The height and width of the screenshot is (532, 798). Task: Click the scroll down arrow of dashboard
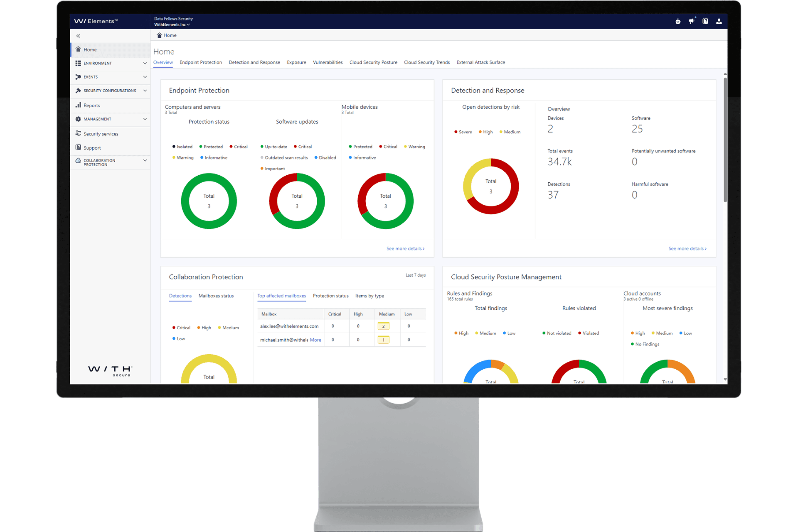tap(725, 379)
